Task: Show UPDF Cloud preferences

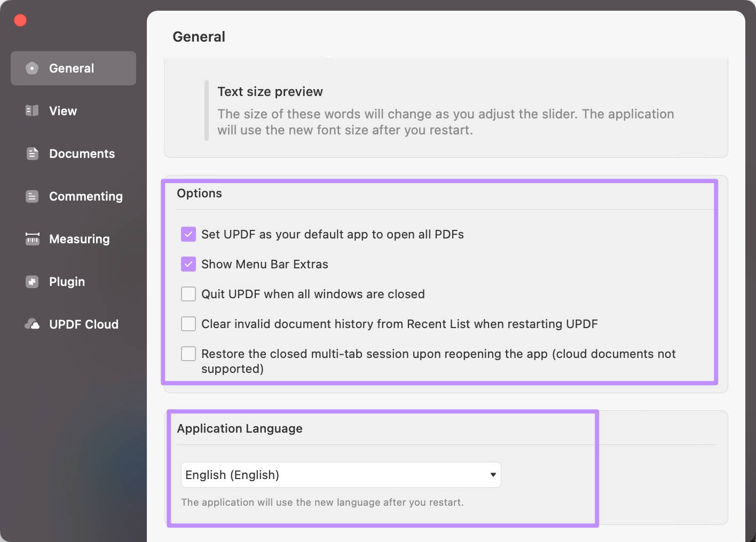Action: pyautogui.click(x=73, y=324)
